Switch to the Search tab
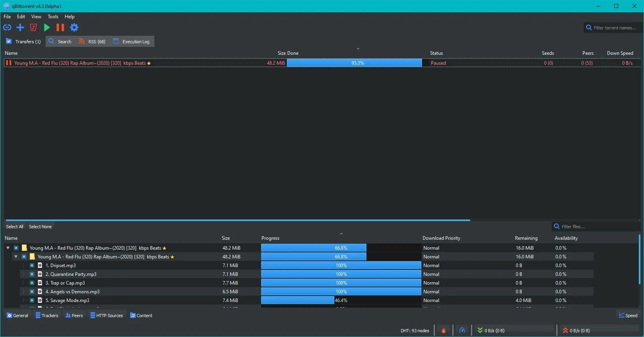644x337 pixels. tap(60, 41)
